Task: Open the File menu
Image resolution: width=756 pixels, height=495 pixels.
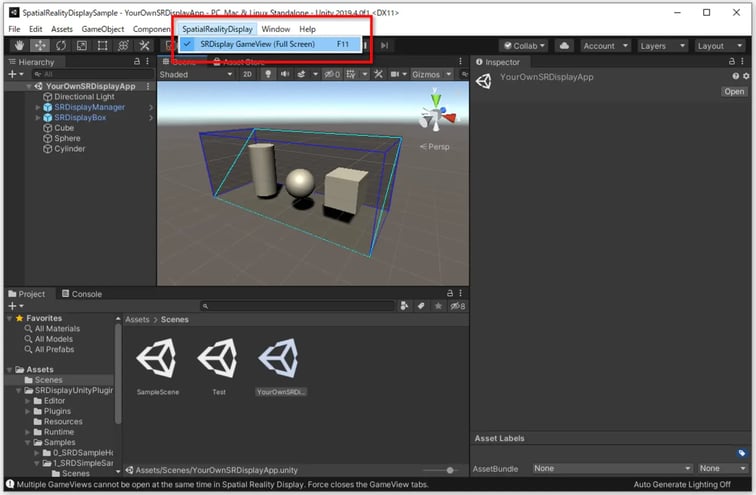Action: coord(14,29)
